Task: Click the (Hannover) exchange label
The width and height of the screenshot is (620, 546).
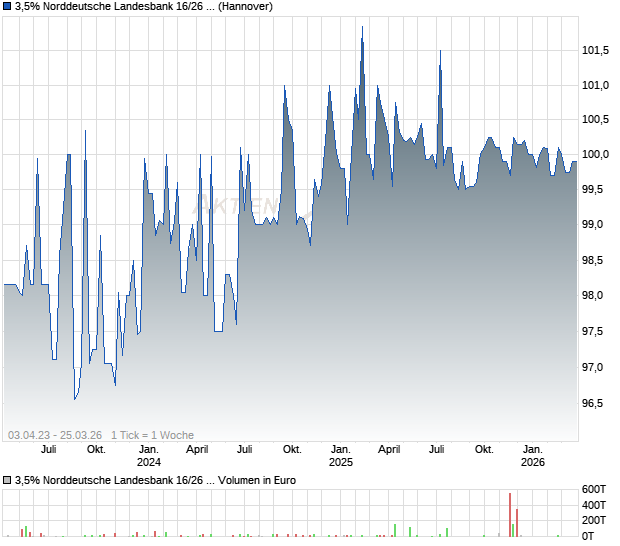Action: [x=246, y=6]
